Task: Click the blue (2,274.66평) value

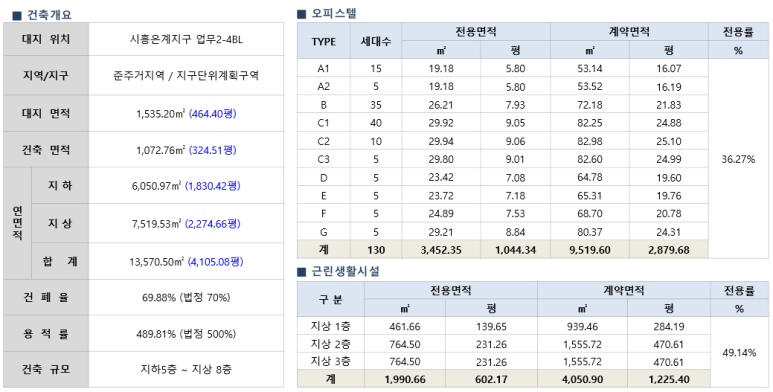Action: [x=212, y=224]
